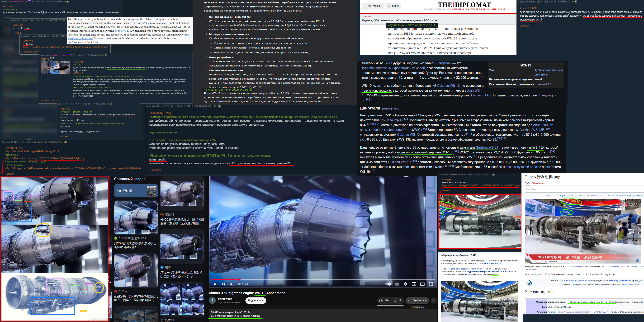Open the "of the WS-13E" article link

[123, 31]
